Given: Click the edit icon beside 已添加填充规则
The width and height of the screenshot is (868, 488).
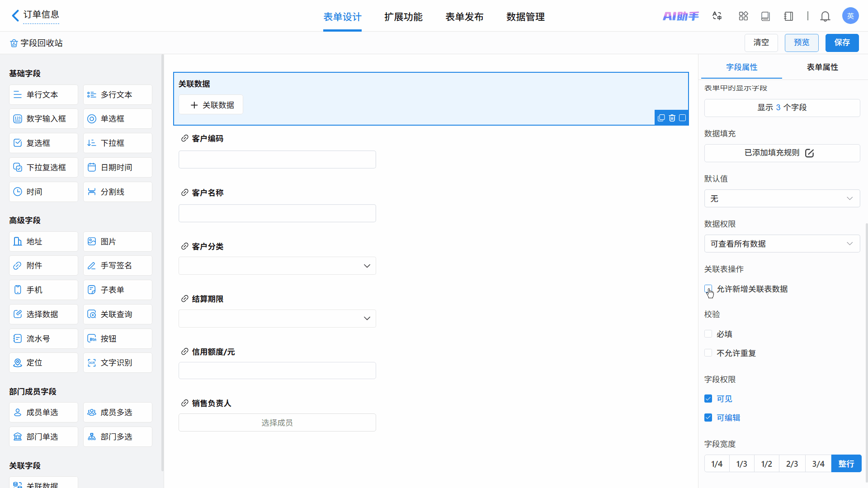Looking at the screenshot, I should [809, 153].
